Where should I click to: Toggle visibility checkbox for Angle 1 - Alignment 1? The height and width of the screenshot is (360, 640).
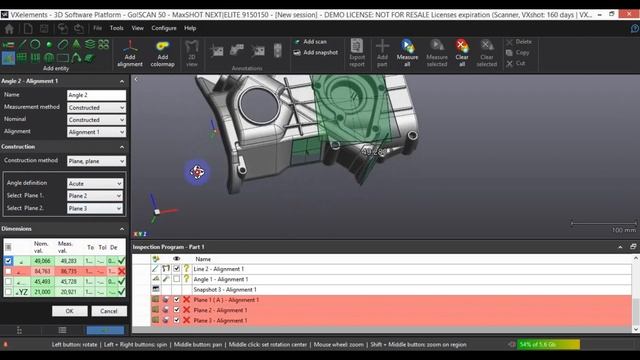pos(176,279)
